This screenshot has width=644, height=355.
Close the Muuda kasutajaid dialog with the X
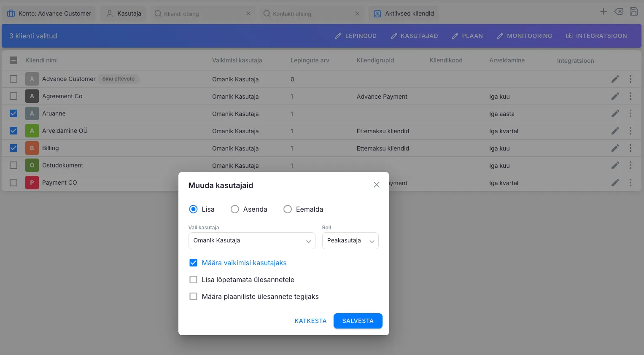[x=377, y=185]
